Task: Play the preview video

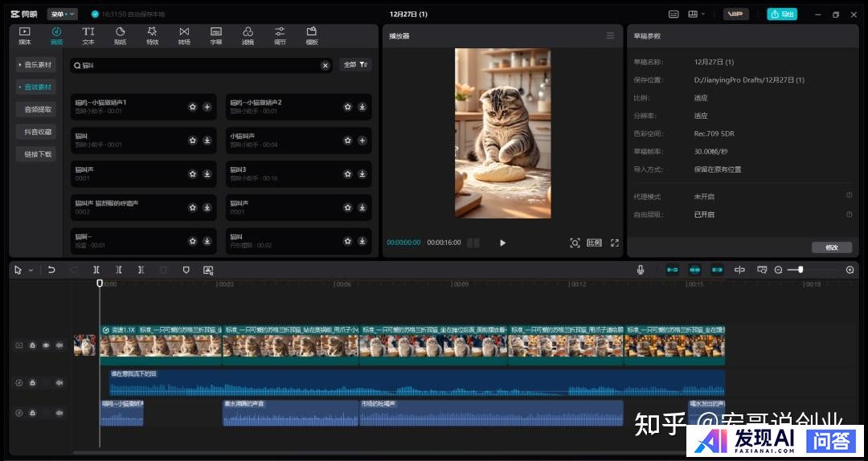Action: point(502,243)
